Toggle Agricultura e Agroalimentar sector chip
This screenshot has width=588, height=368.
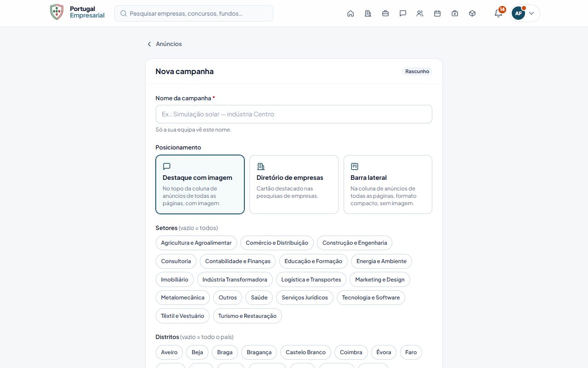pos(196,243)
